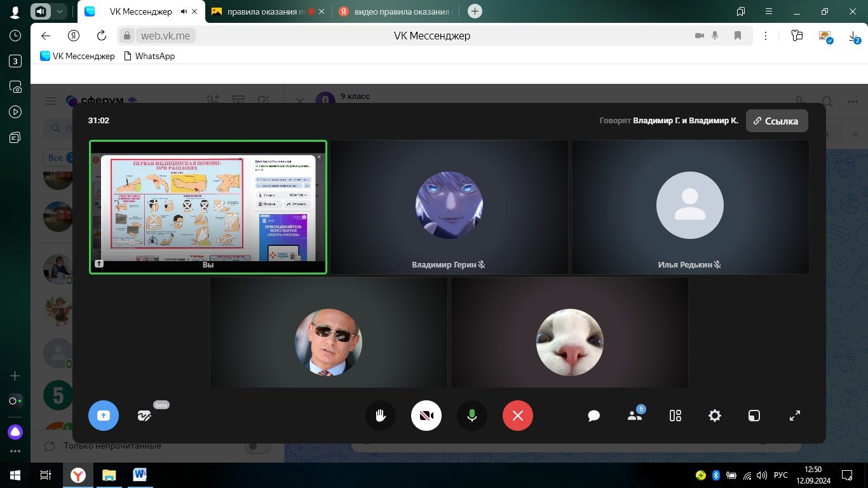The height and width of the screenshot is (488, 868).
Task: Close the правила оказания browser tab
Action: 322,11
